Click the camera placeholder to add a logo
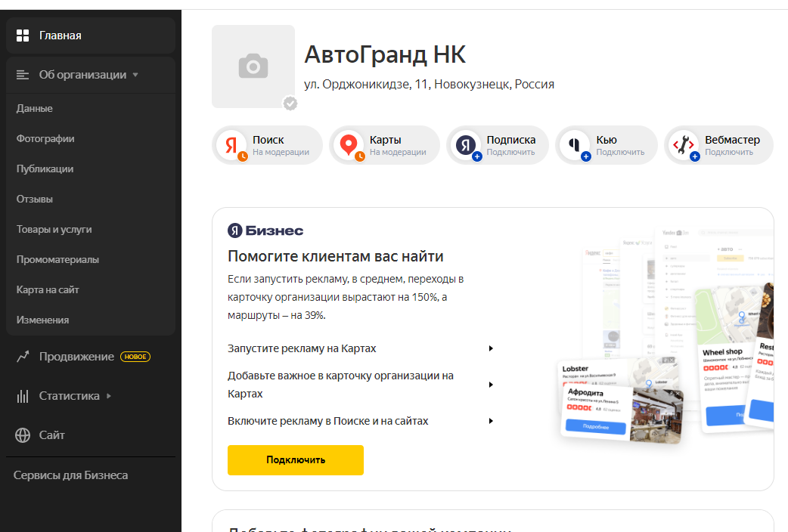This screenshot has height=532, width=788. point(253,66)
